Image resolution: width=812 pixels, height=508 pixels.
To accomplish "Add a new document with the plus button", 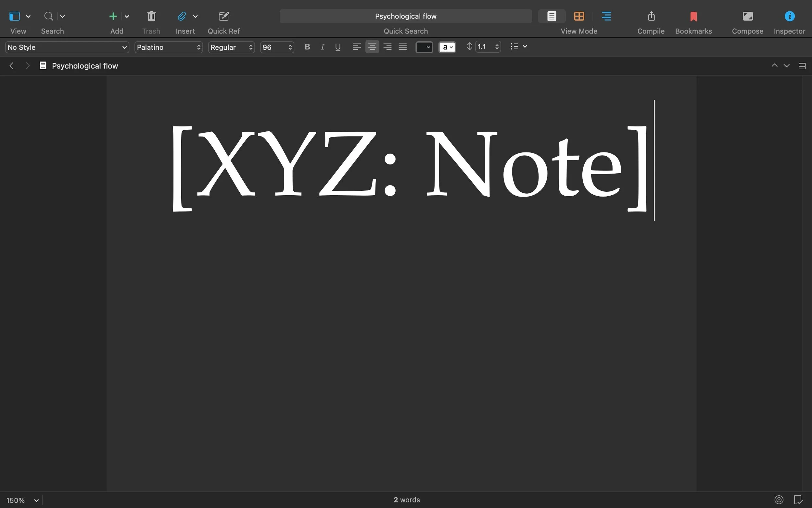I will click(x=113, y=16).
